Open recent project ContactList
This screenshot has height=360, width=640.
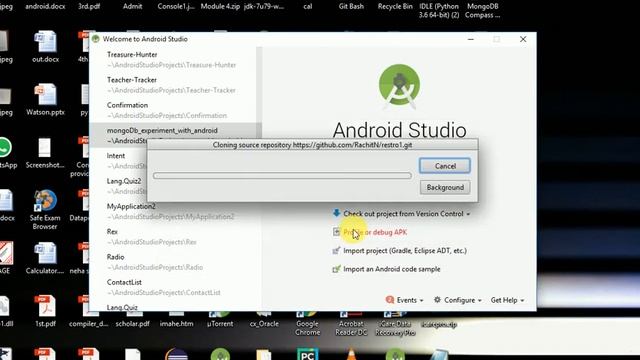pos(173,287)
